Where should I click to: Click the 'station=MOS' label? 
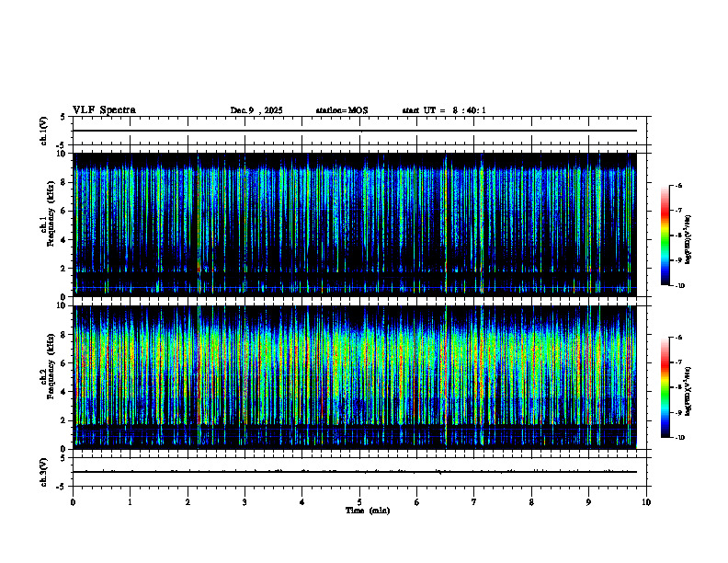coord(342,110)
